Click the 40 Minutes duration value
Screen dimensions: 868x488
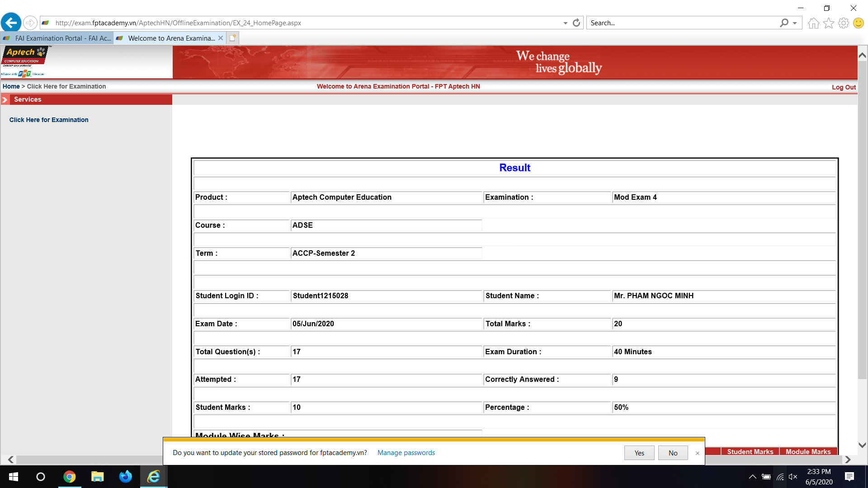pyautogui.click(x=633, y=352)
